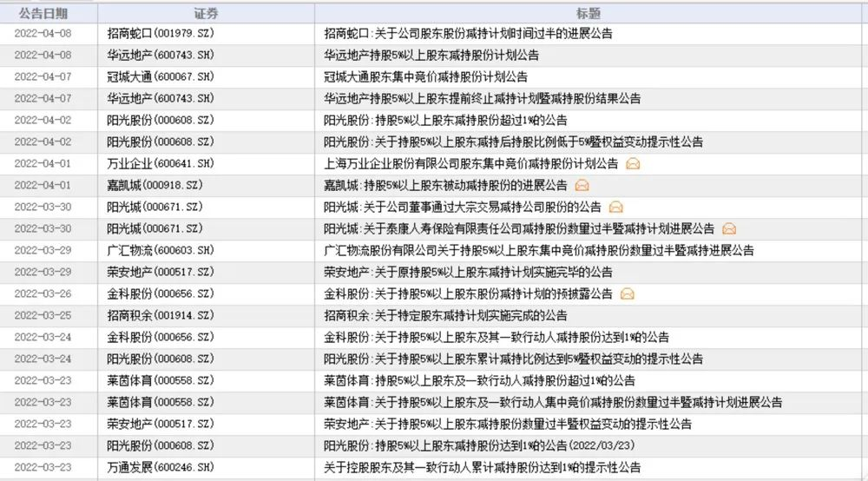Select security 嘉凯城(000918.SZ)
The width and height of the screenshot is (868, 481).
point(155,186)
